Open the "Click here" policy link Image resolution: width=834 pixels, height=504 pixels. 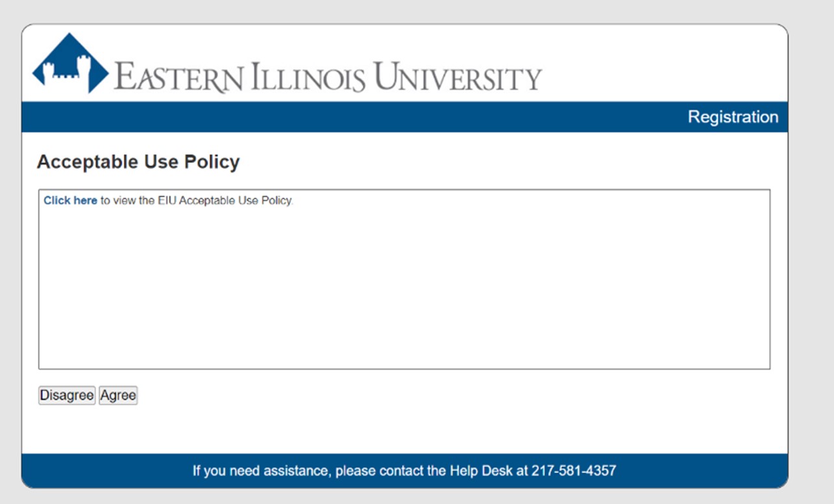70,201
